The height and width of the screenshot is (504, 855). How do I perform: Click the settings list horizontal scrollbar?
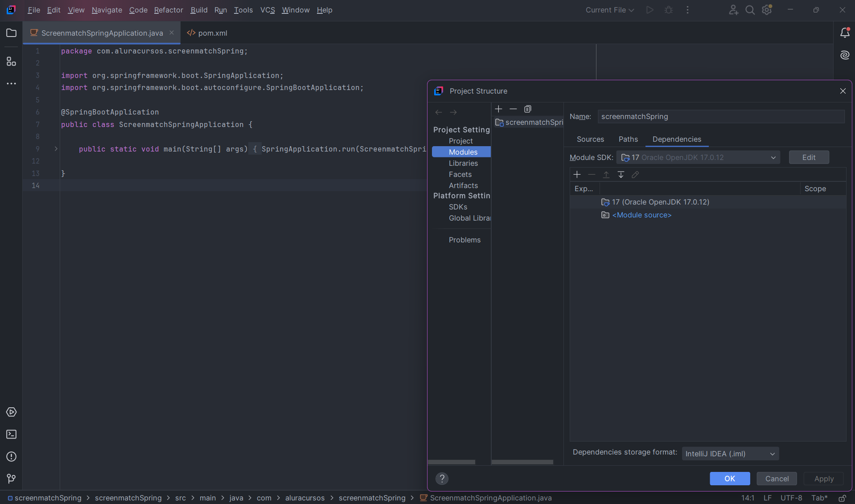(451, 462)
